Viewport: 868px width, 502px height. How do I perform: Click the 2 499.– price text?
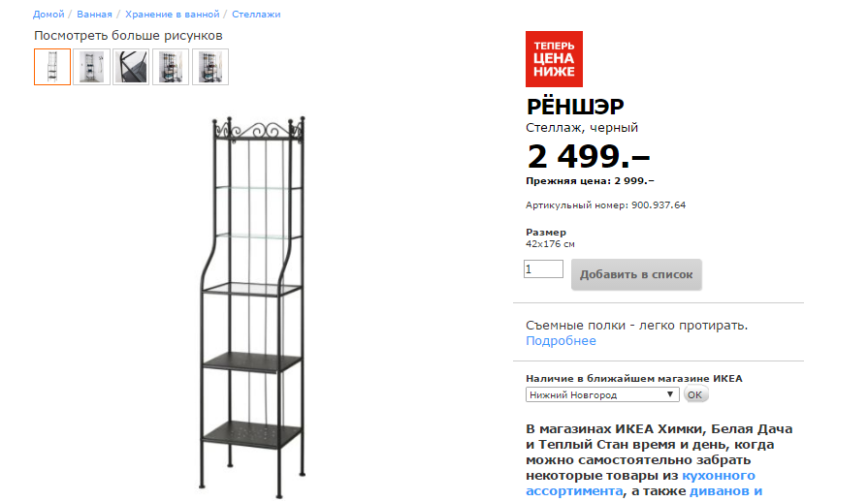click(x=588, y=155)
